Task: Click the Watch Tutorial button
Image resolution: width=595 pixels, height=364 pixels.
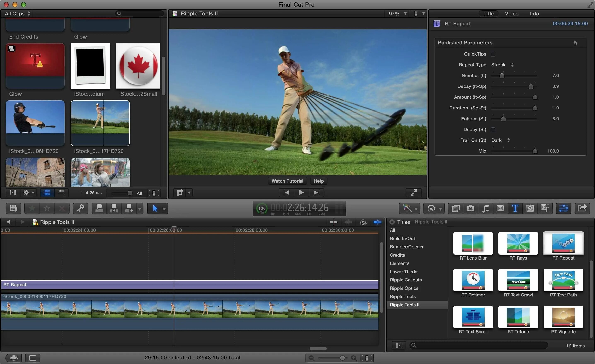Action: tap(287, 181)
